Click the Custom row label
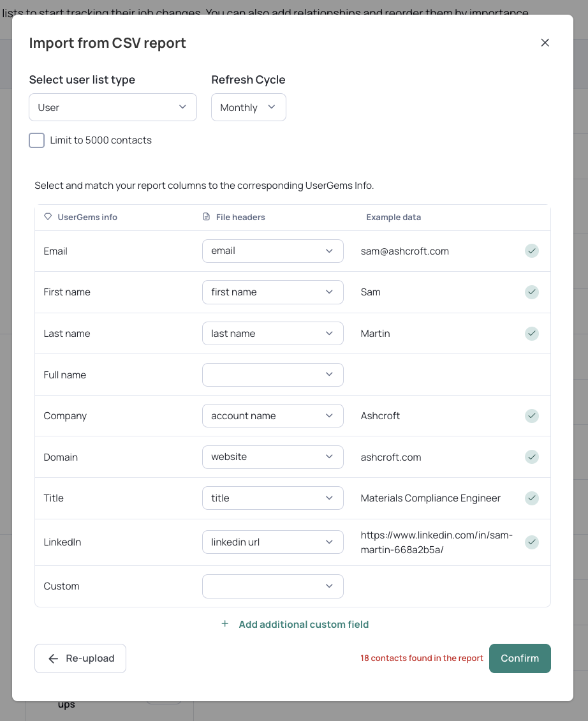Viewport: 588px width, 721px height. click(62, 586)
